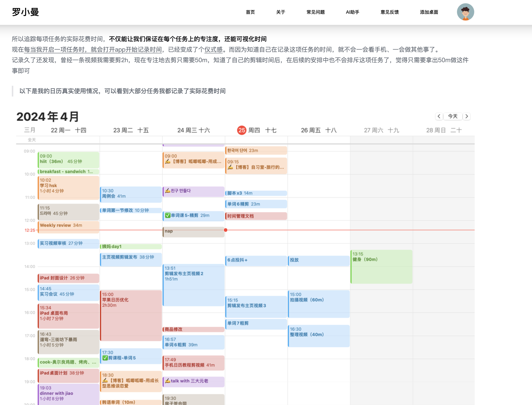Click the 添加桌面 button
The image size is (532, 405).
[x=429, y=12]
